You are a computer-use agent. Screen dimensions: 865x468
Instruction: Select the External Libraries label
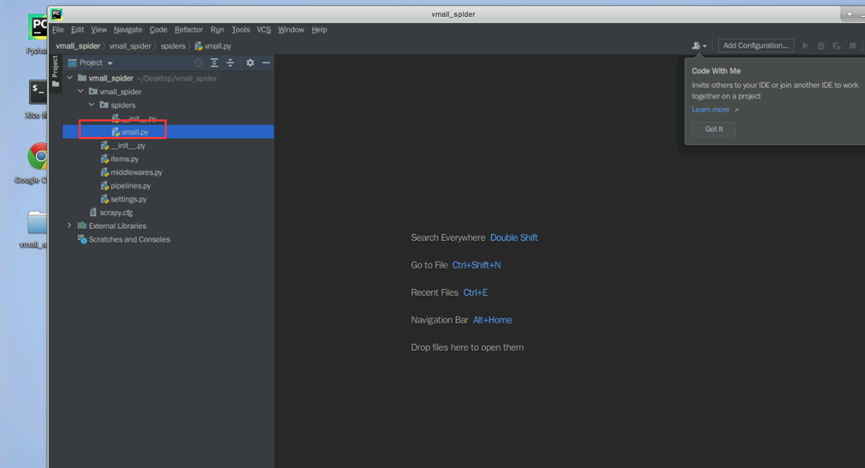(x=118, y=226)
